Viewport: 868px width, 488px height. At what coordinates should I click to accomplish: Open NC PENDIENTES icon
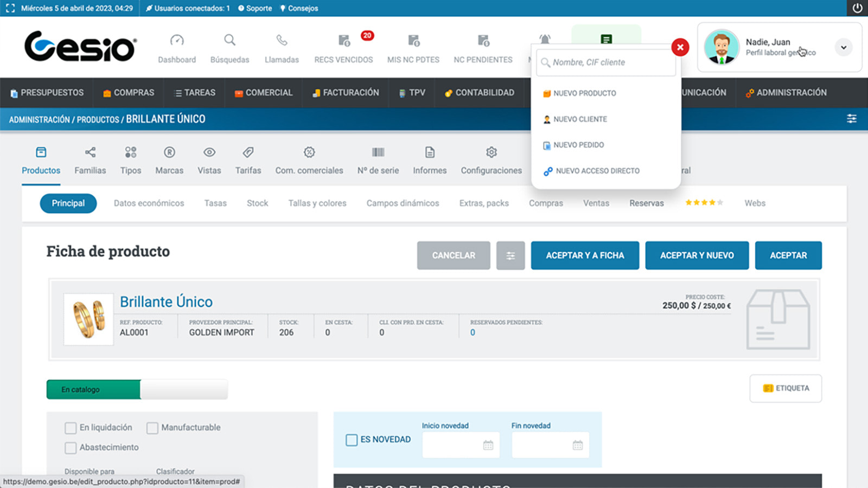[x=483, y=41]
